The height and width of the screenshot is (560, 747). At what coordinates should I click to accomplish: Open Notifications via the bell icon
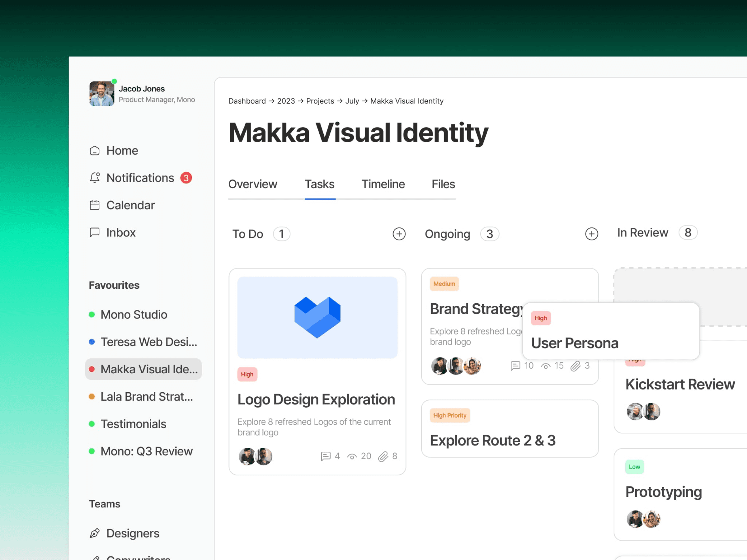pyautogui.click(x=95, y=178)
